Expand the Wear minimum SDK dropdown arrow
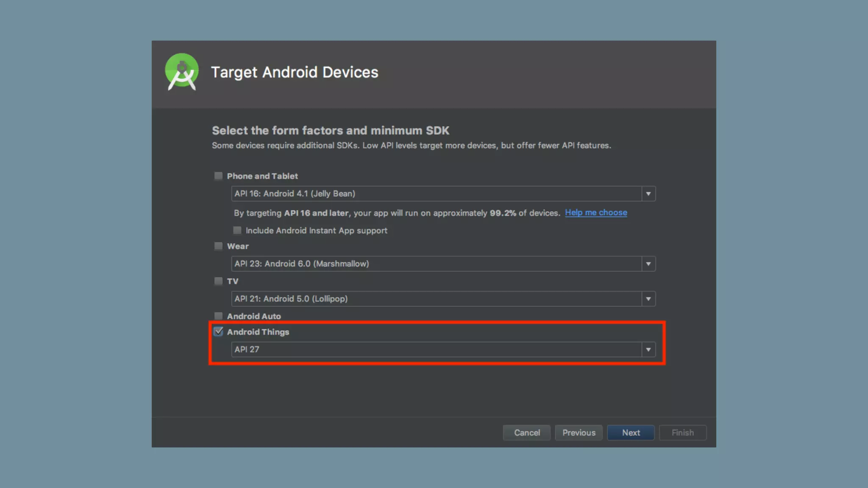The height and width of the screenshot is (488, 868). coord(648,264)
